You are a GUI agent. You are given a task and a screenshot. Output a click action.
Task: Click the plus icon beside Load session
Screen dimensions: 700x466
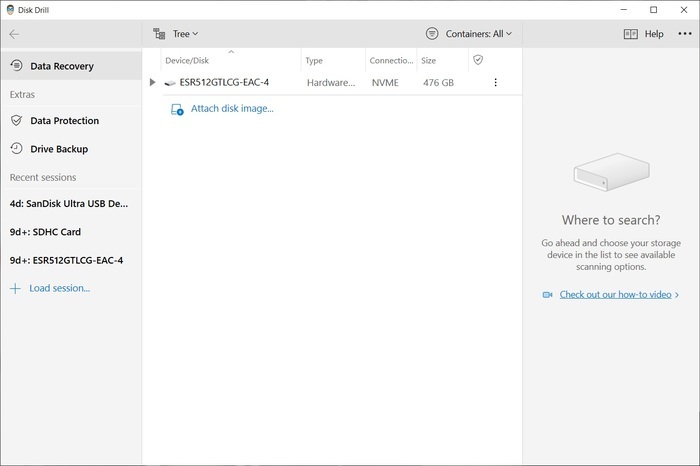(15, 289)
